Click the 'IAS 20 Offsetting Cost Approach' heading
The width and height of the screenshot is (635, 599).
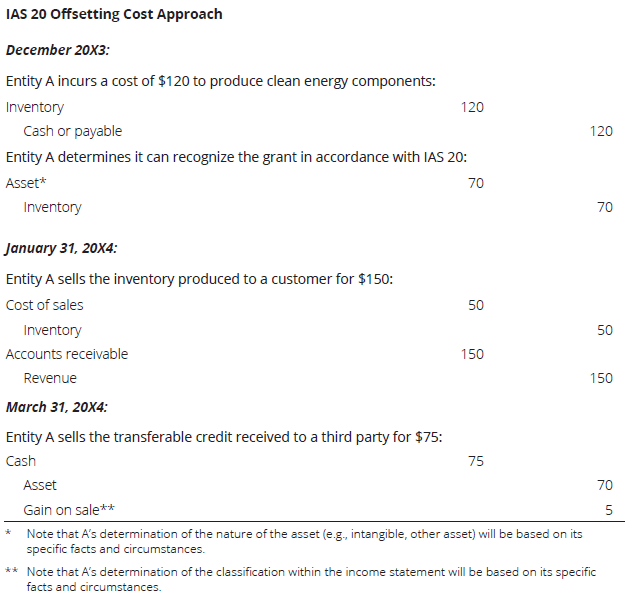(x=114, y=15)
